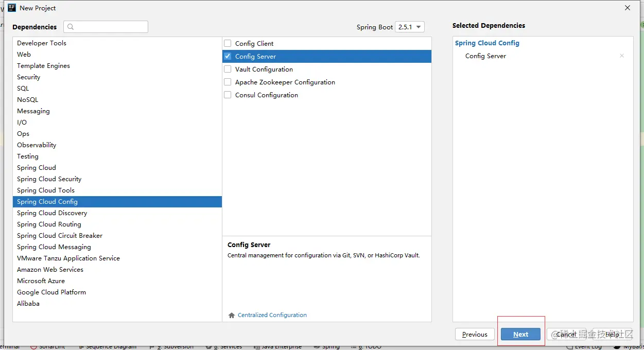The height and width of the screenshot is (350, 644).
Task: Select the Spring Cloud Routing category
Action: 117,224
